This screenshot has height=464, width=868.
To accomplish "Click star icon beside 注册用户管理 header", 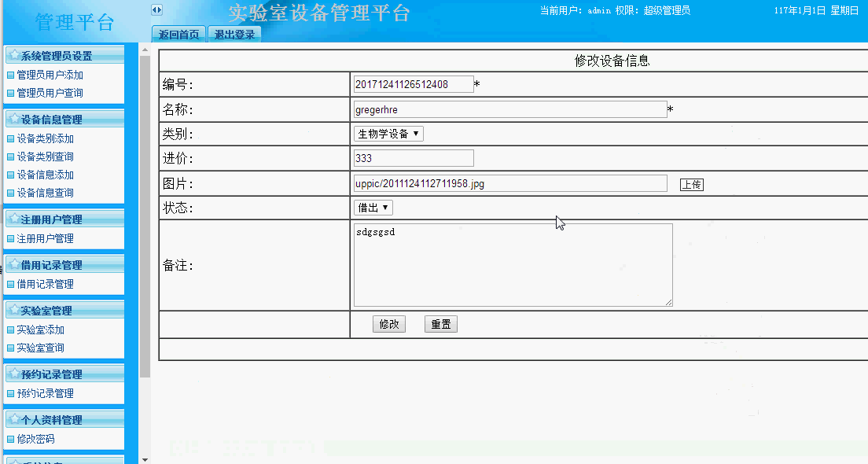I will (x=14, y=219).
